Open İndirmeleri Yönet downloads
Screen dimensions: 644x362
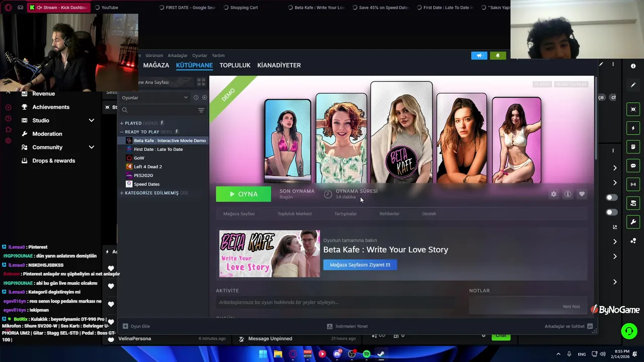point(347,326)
